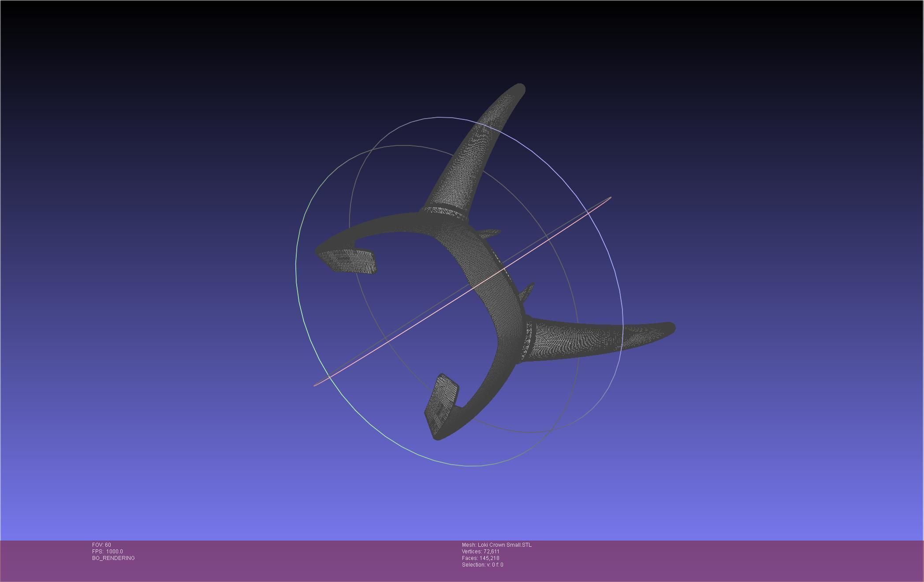The image size is (924, 582).
Task: Click the small lower spike on the band
Action: coord(527,291)
